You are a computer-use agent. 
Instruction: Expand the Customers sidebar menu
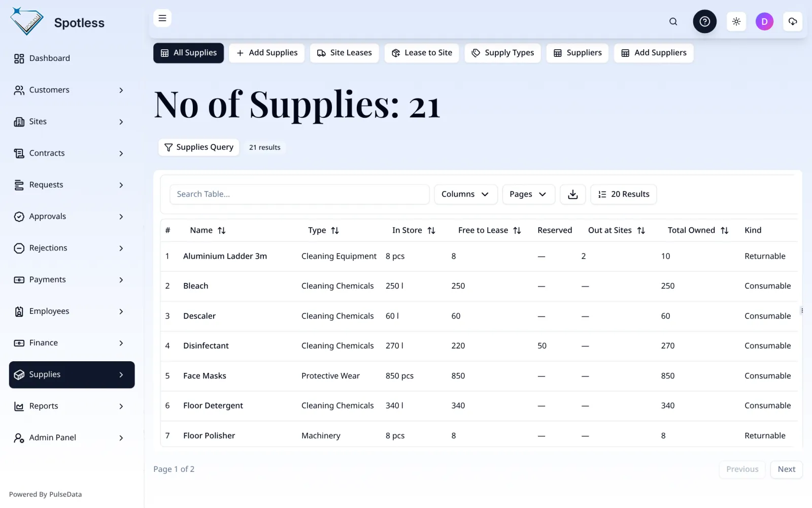click(x=72, y=90)
